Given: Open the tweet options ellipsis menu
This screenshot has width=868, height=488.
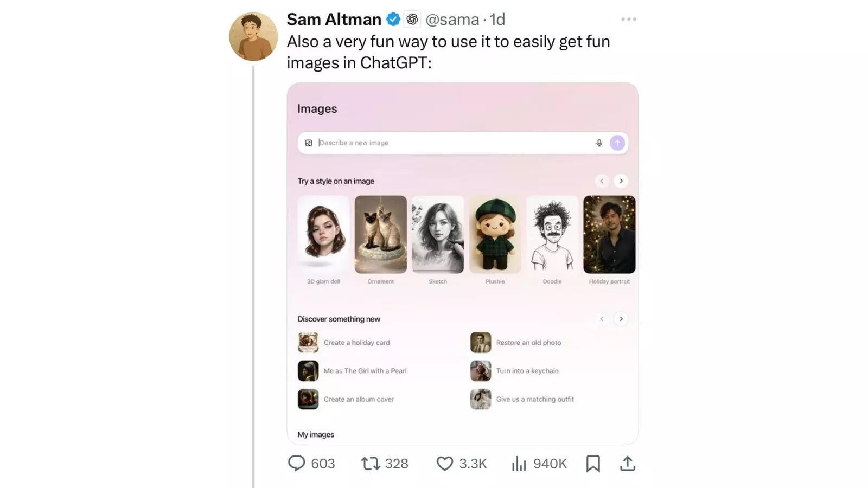Looking at the screenshot, I should (x=628, y=19).
